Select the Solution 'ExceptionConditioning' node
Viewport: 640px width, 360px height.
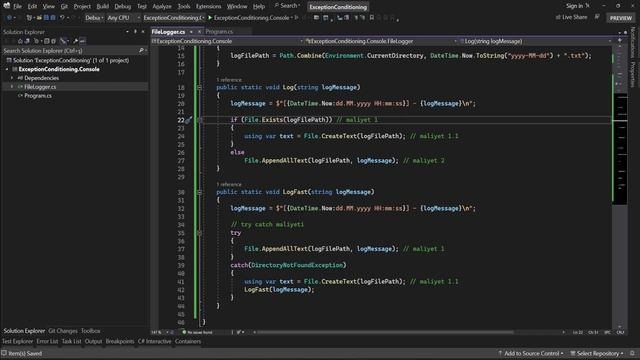point(71,60)
